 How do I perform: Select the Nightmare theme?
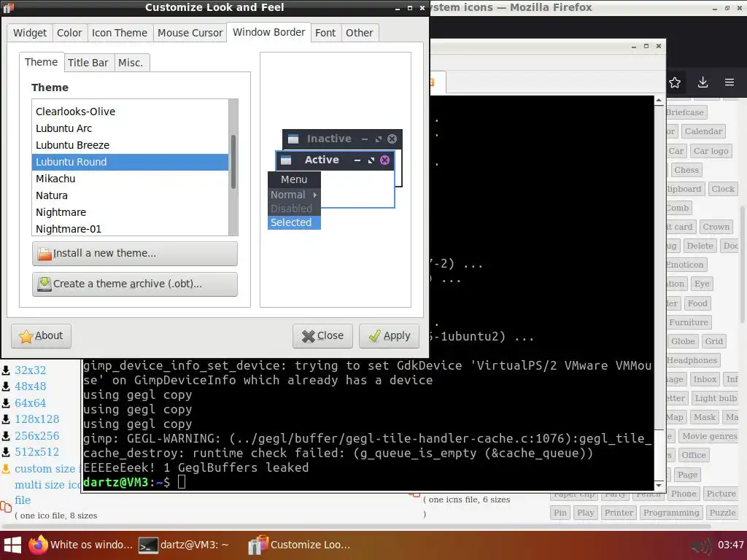pyautogui.click(x=130, y=212)
